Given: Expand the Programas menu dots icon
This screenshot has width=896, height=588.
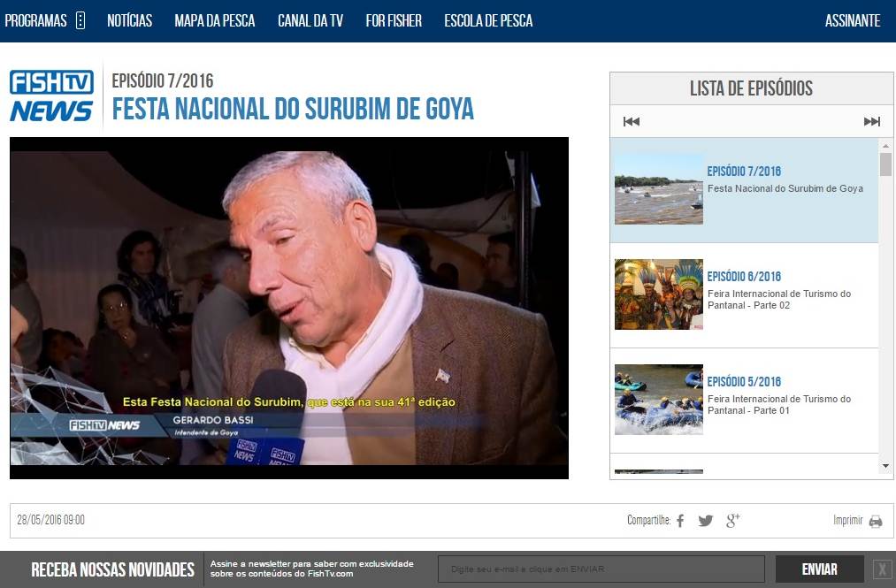Looking at the screenshot, I should (80, 20).
